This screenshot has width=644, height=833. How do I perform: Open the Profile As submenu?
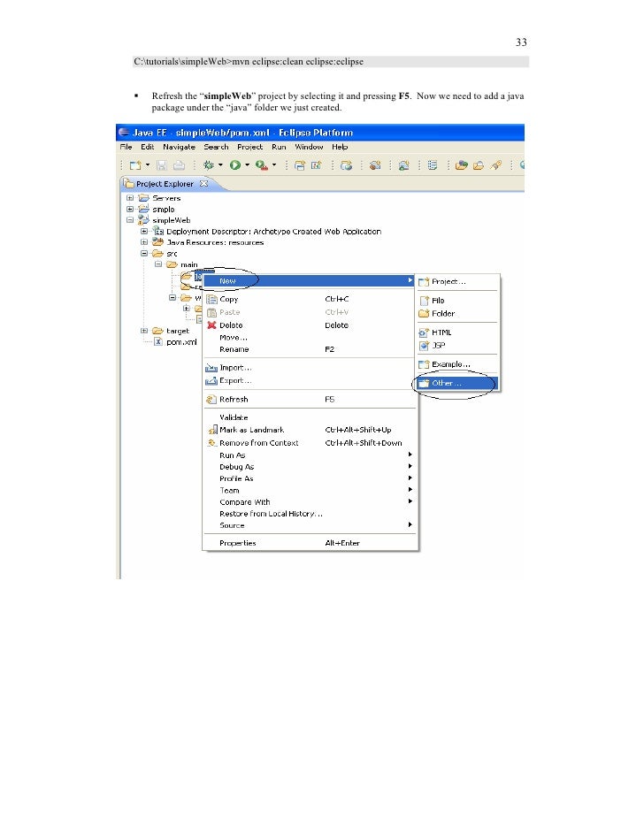click(310, 478)
